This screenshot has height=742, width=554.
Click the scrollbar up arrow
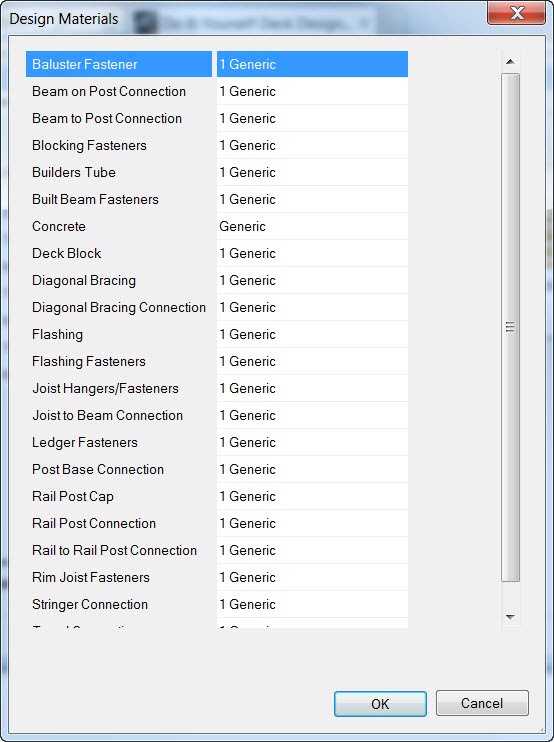(x=510, y=62)
